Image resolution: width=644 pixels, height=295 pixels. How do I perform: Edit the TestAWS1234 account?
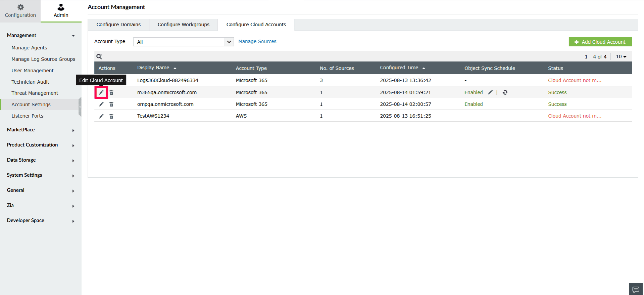[101, 116]
